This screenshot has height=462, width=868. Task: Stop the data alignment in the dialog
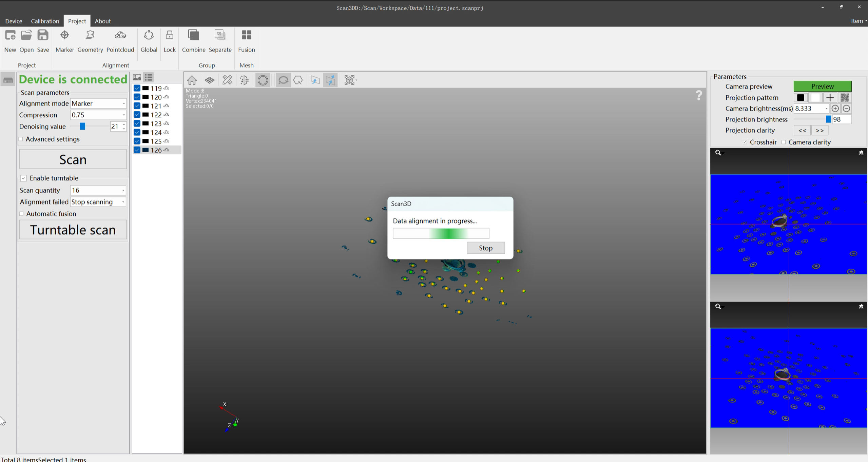click(x=486, y=248)
